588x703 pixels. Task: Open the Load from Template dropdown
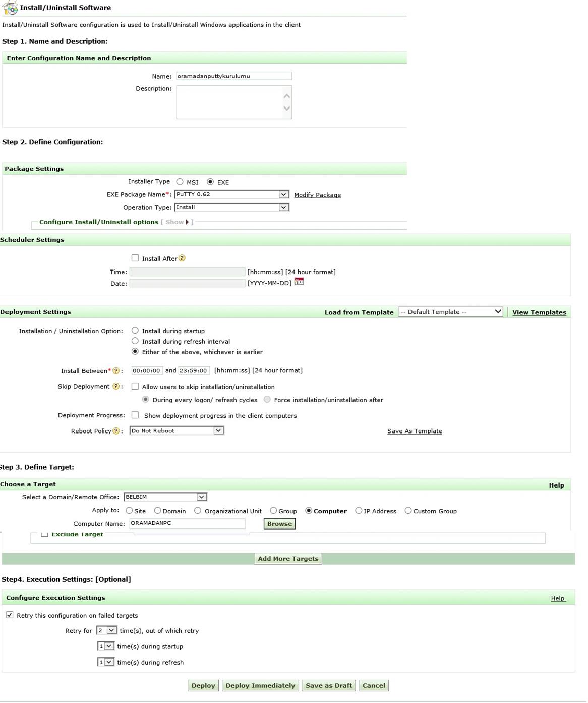450,312
